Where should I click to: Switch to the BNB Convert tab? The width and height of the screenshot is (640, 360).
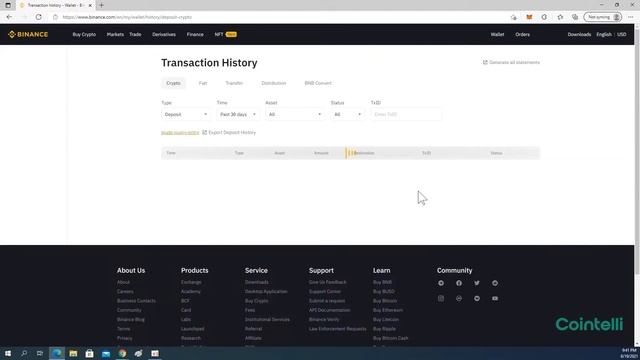pyautogui.click(x=318, y=83)
